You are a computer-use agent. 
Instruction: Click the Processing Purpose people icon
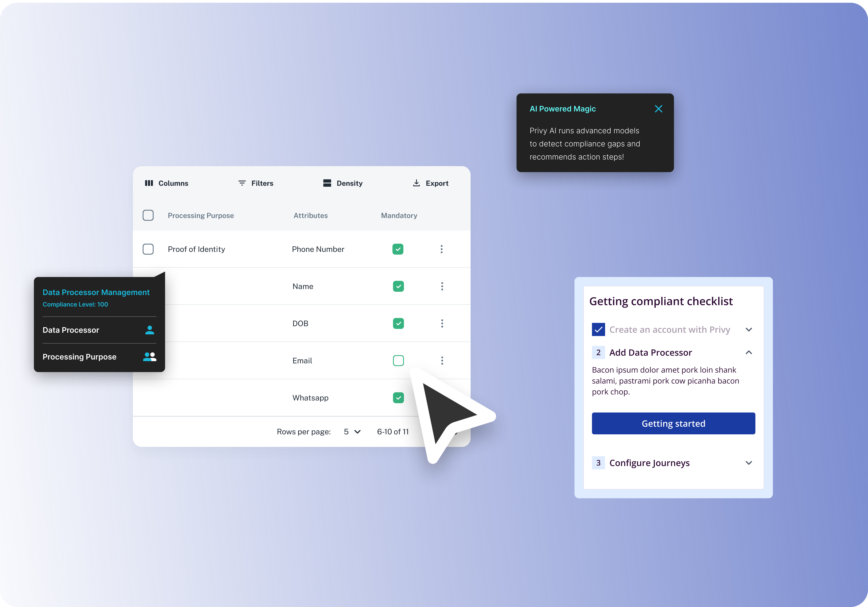(150, 356)
